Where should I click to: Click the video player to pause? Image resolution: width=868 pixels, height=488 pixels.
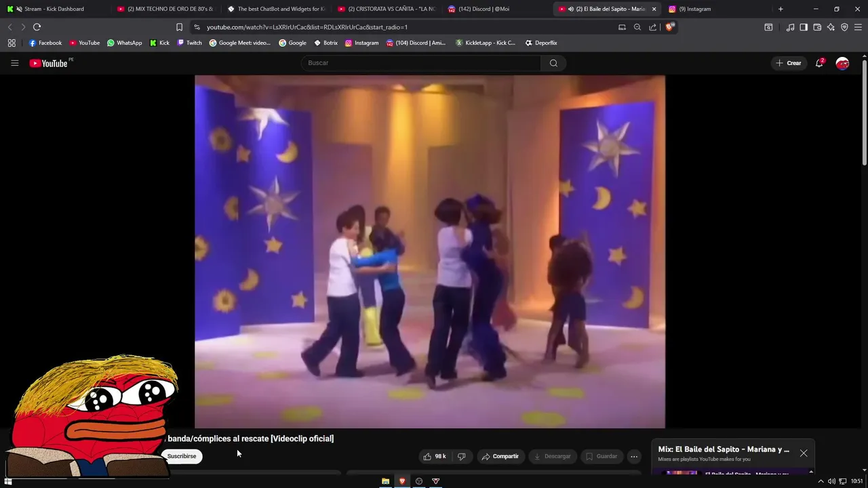pos(430,251)
